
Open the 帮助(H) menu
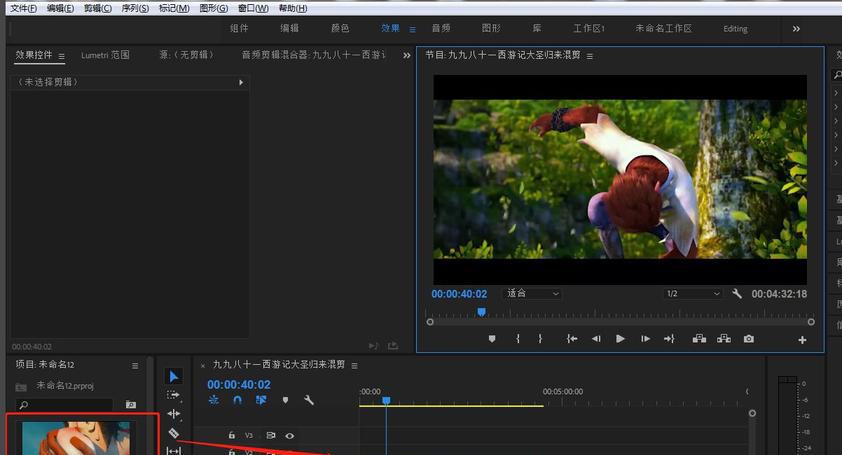(293, 8)
